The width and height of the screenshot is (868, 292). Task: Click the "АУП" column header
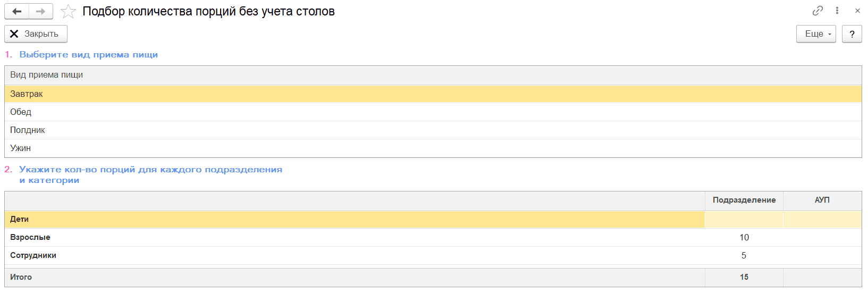coord(822,200)
